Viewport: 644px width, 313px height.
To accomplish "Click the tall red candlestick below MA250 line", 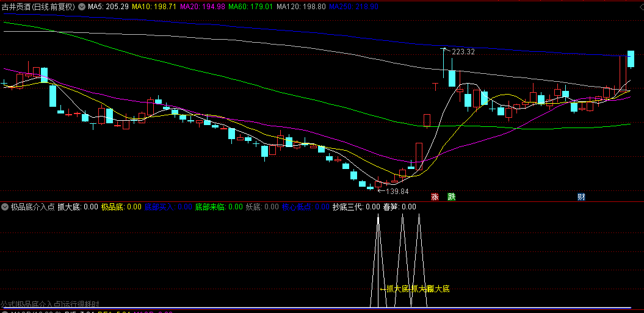I will pos(622,73).
